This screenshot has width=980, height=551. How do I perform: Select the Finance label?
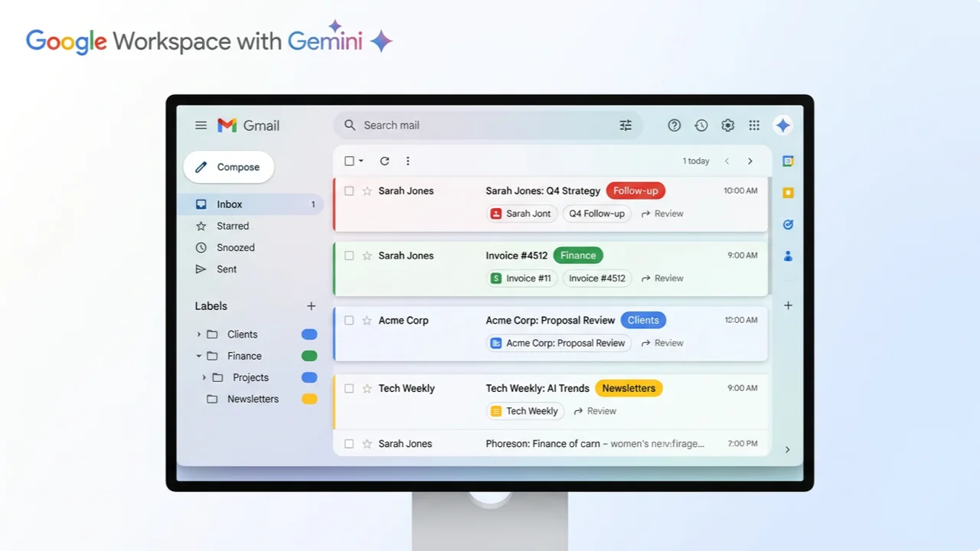(244, 356)
